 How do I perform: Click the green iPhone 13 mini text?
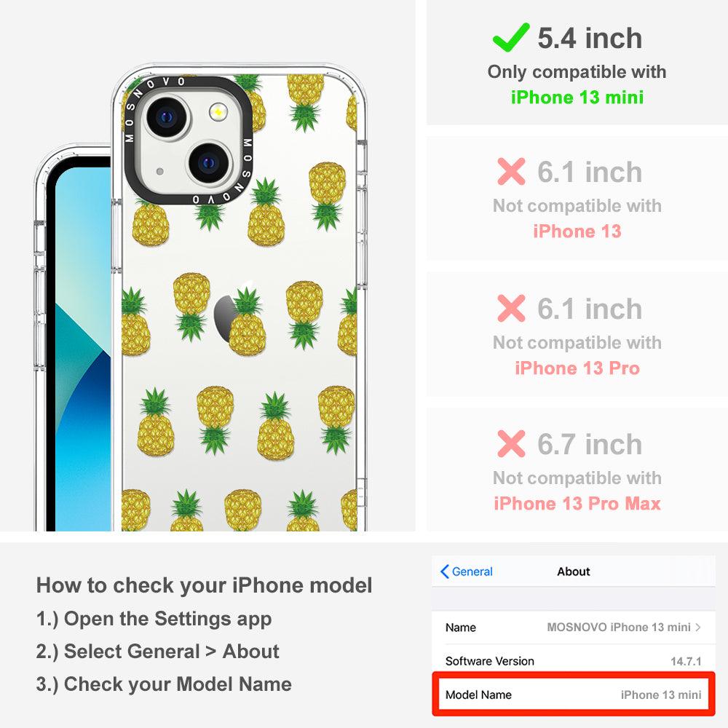tap(577, 98)
